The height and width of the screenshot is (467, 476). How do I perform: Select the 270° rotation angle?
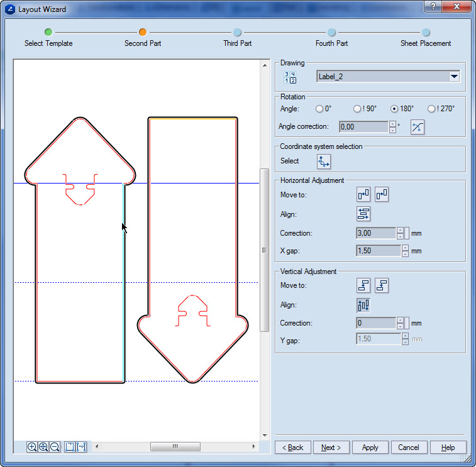click(x=431, y=109)
